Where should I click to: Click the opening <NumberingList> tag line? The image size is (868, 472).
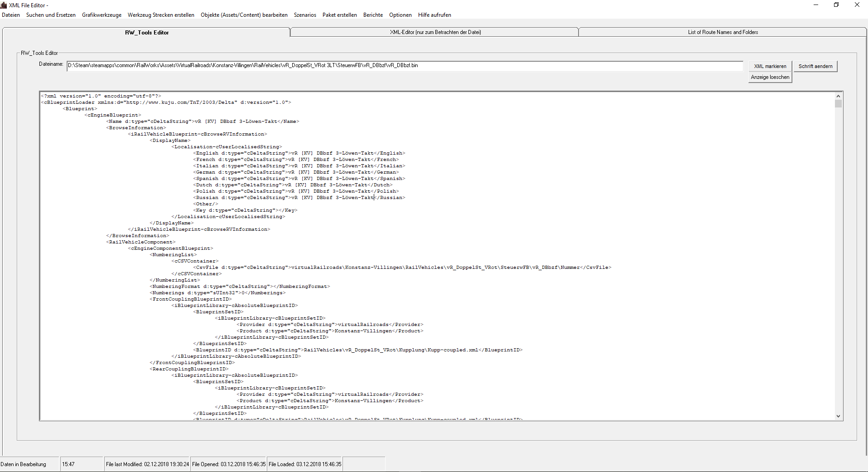tap(174, 255)
